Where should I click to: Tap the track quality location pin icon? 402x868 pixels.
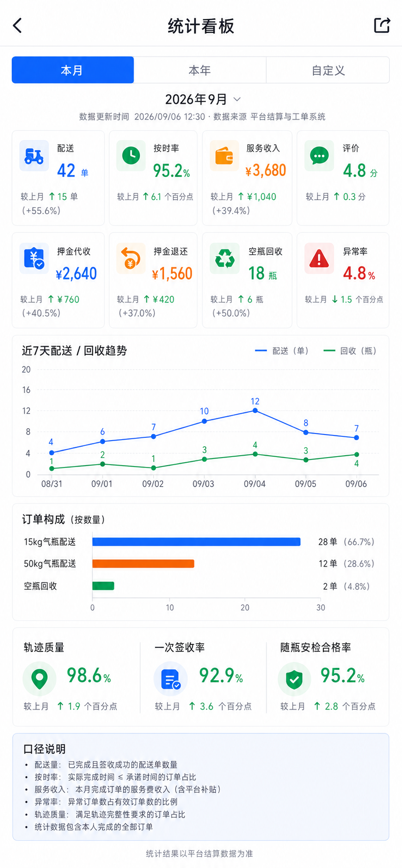[x=40, y=679]
